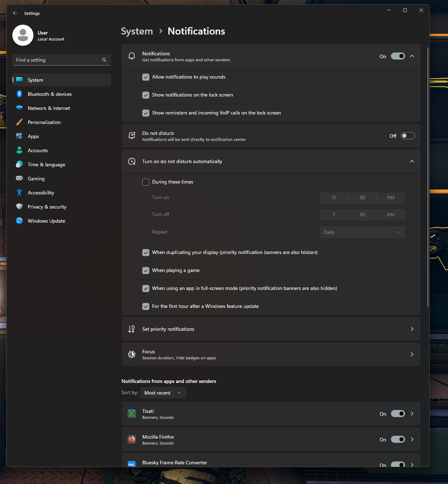Click the Mozilla Firefox app icon
The width and height of the screenshot is (448, 484).
(132, 439)
